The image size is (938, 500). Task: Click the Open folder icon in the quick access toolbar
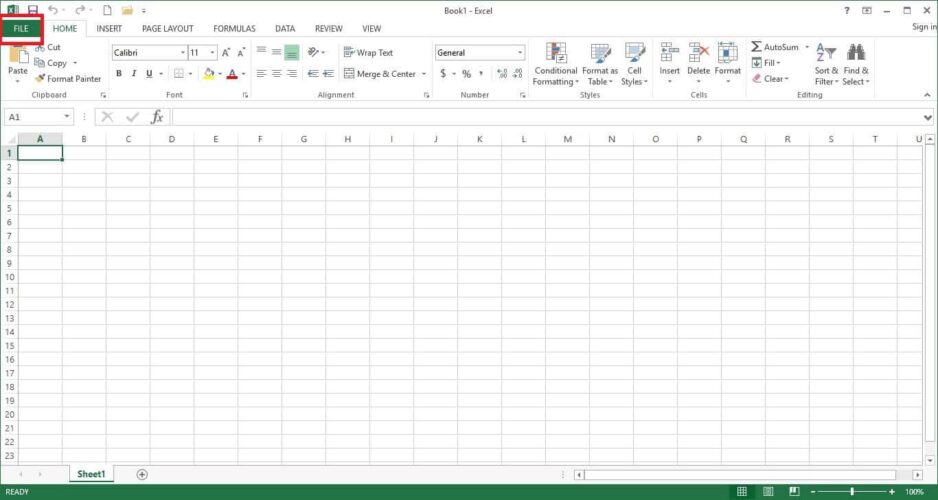point(126,10)
